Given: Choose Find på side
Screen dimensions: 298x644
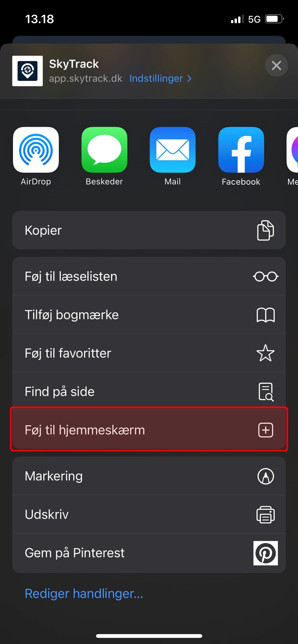Looking at the screenshot, I should pos(149,391).
